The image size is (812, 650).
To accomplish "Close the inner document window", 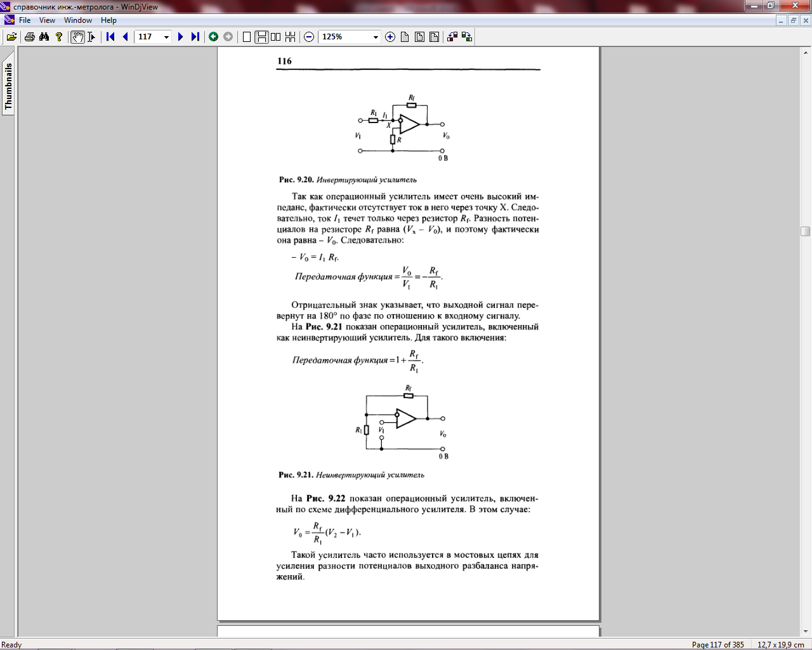I will point(806,20).
